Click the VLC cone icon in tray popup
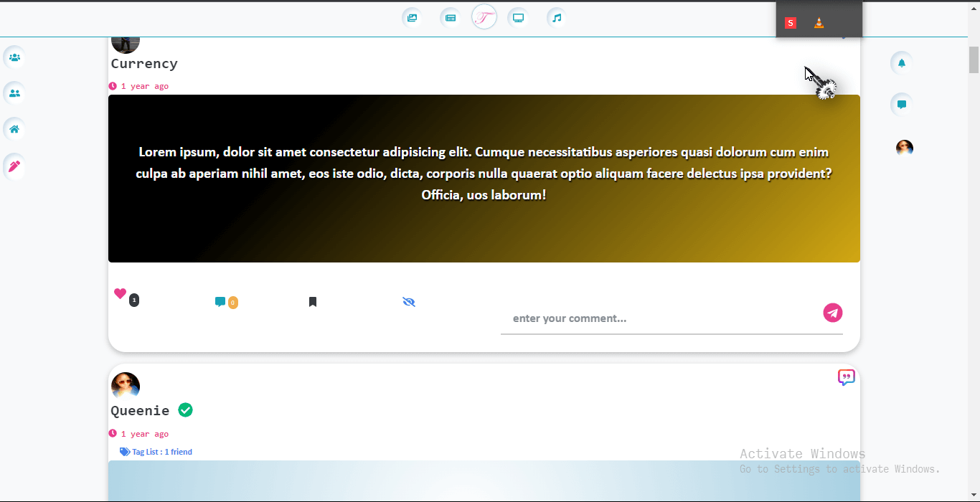980x502 pixels. tap(819, 23)
